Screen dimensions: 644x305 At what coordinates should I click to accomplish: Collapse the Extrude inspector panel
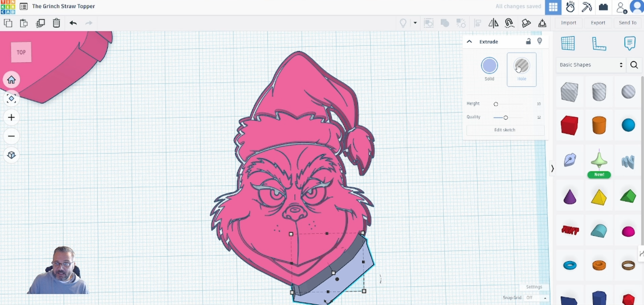469,42
